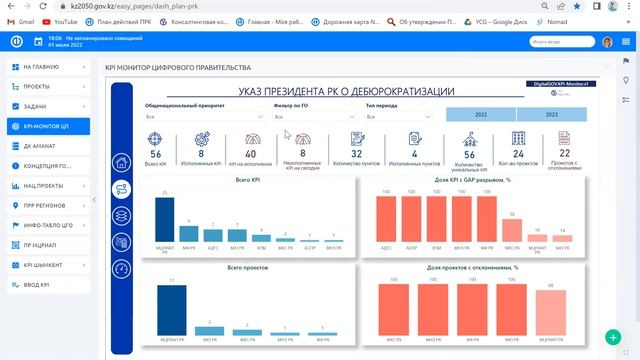
Task: Click the round logo icon in the blue header
Action: [x=17, y=41]
